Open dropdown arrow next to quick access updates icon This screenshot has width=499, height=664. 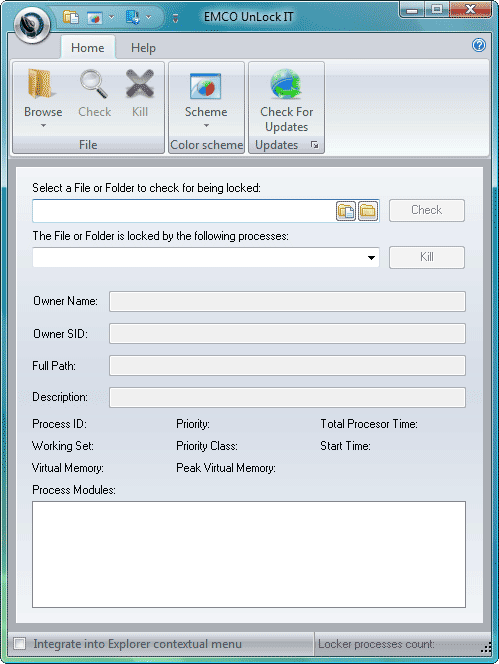[148, 17]
